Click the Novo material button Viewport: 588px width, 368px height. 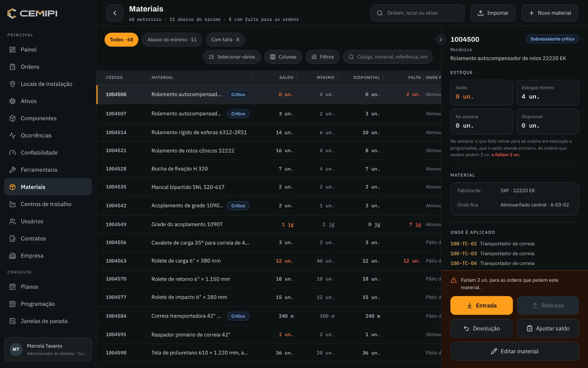coord(550,13)
